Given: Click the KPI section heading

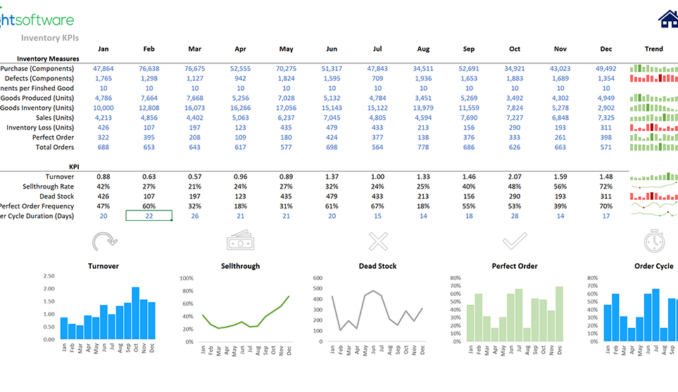Looking at the screenshot, I should [74, 167].
